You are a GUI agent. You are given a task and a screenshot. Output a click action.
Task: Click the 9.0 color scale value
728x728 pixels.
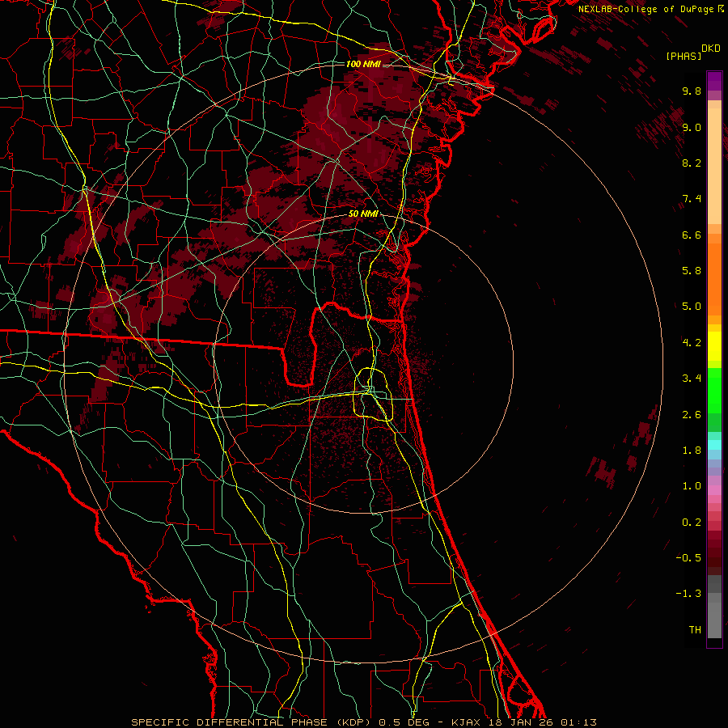(x=692, y=127)
